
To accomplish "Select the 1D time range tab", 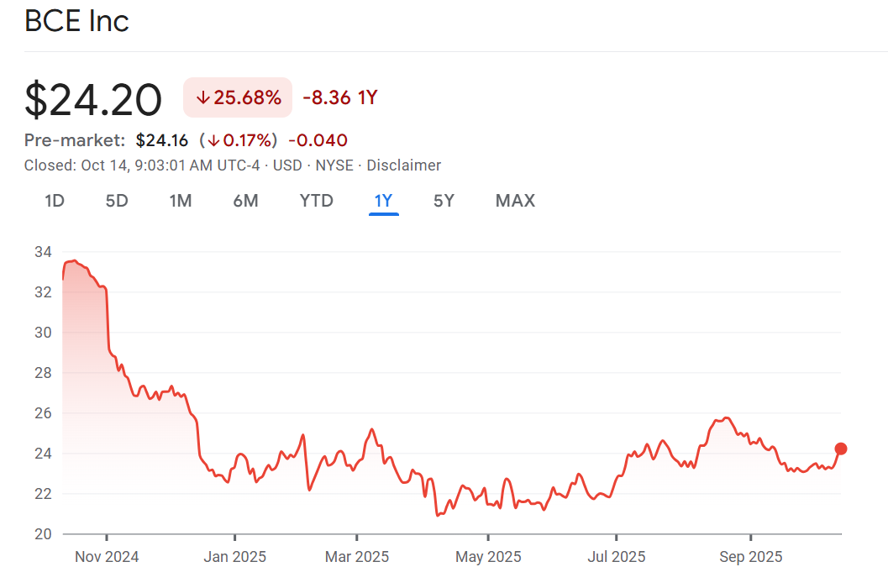I will (55, 201).
